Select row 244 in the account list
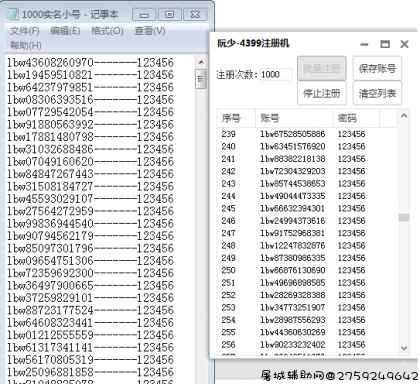Viewport: 420px width, 384px height. click(x=307, y=196)
